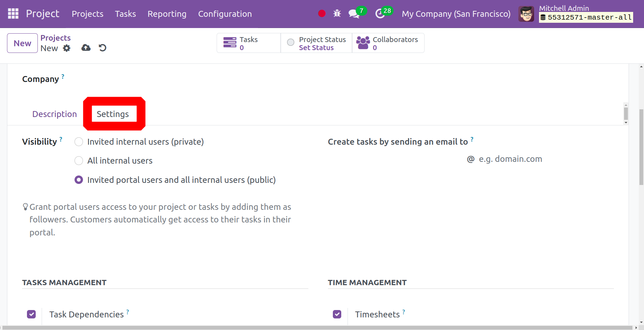The image size is (644, 330).
Task: Open the Configuration menu
Action: [x=225, y=14]
